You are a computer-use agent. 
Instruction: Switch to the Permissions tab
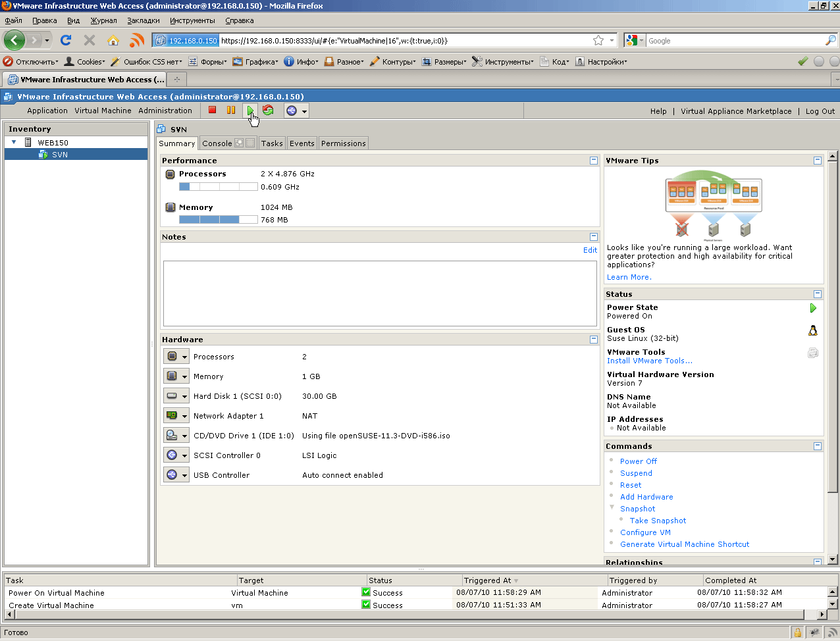coord(344,143)
